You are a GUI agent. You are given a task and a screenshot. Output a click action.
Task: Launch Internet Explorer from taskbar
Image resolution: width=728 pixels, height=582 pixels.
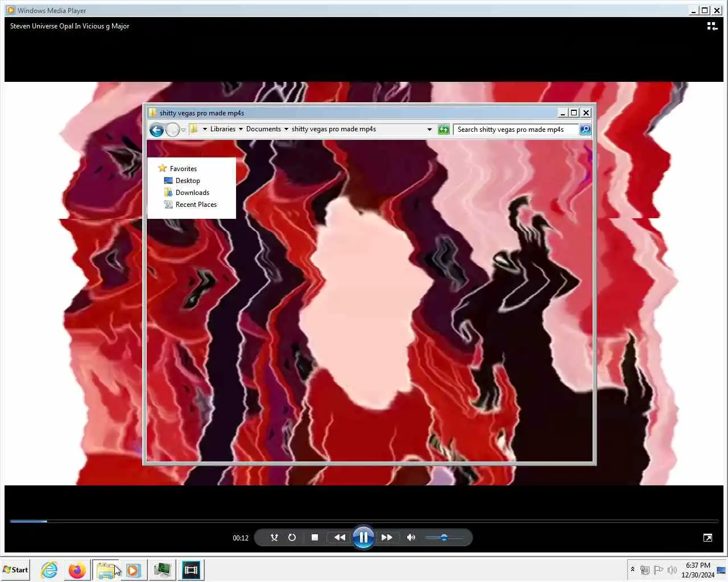(x=49, y=569)
